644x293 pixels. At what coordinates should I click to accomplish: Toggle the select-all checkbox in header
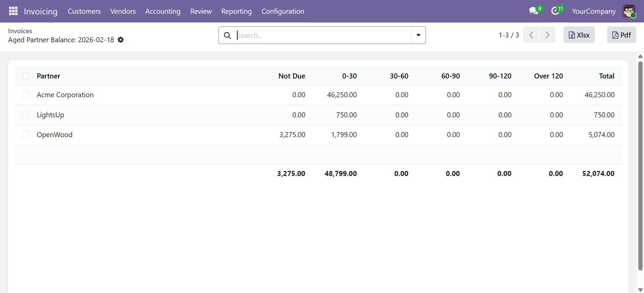(26, 76)
